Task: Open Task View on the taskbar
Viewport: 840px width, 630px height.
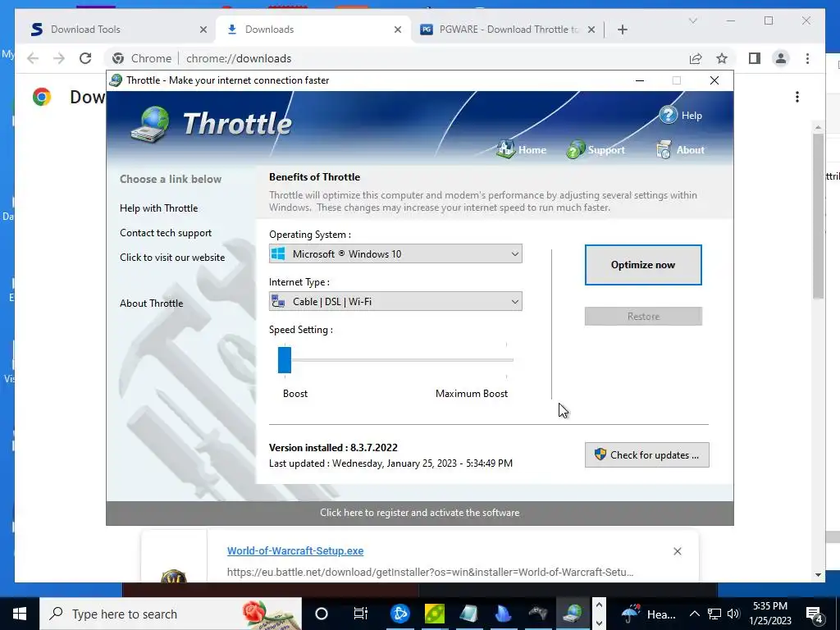Action: point(361,614)
